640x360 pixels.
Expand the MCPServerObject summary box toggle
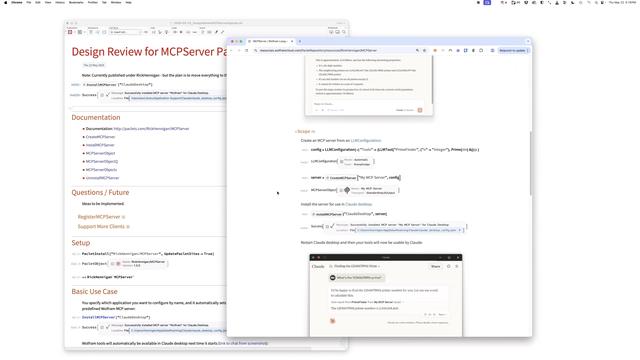click(x=341, y=190)
